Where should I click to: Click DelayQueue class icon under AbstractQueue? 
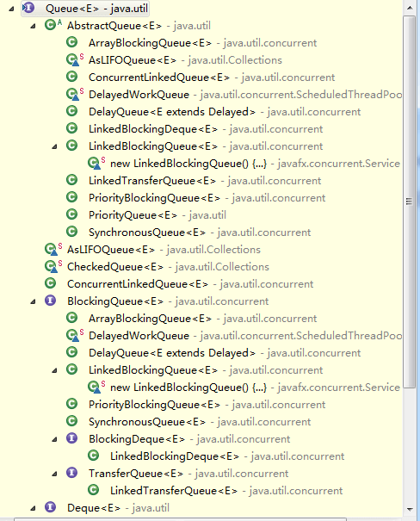[x=71, y=111]
